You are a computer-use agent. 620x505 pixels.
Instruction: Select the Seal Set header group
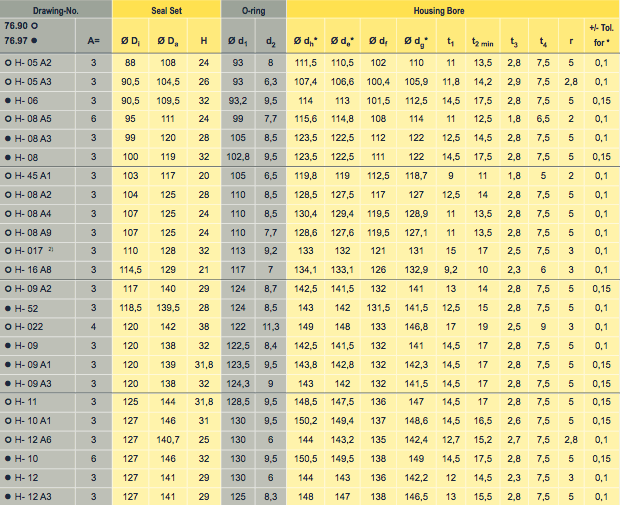166,9
